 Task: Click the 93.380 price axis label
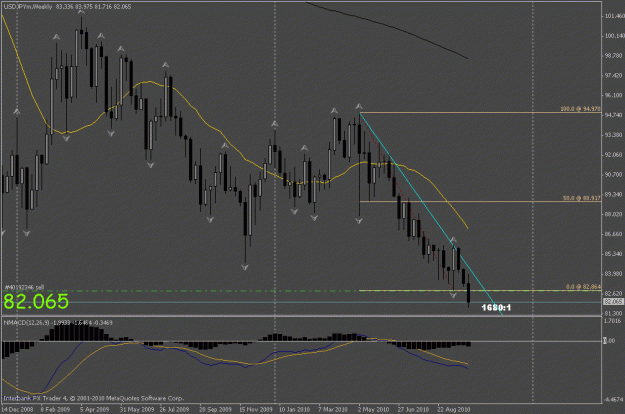click(614, 135)
